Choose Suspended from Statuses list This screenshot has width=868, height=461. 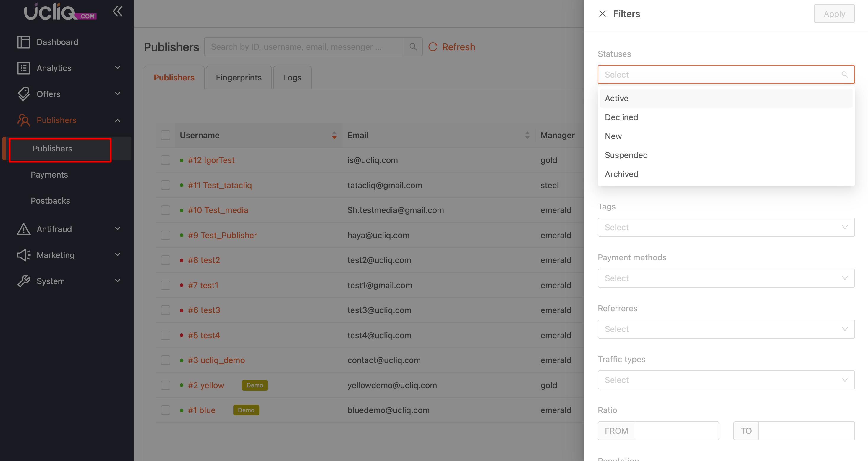pyautogui.click(x=626, y=155)
